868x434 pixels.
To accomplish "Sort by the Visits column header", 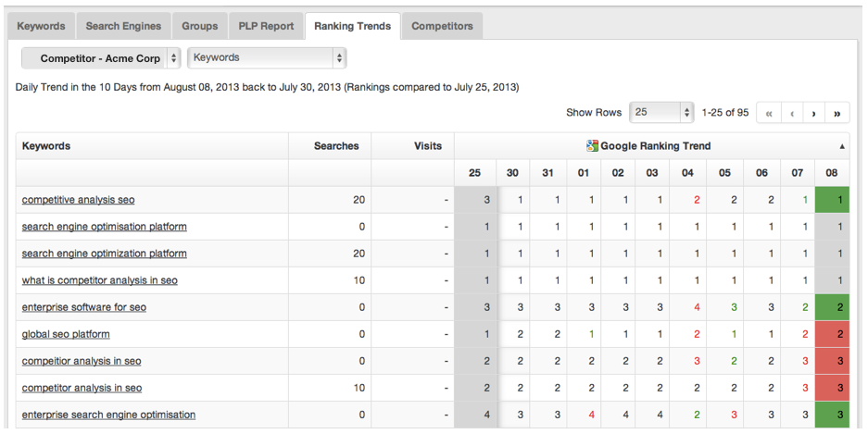I will 427,146.
